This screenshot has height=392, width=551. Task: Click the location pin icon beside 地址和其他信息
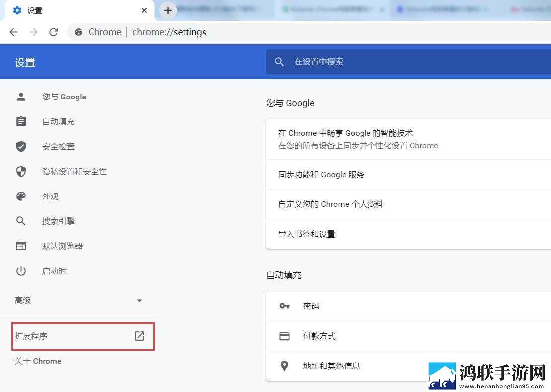284,366
